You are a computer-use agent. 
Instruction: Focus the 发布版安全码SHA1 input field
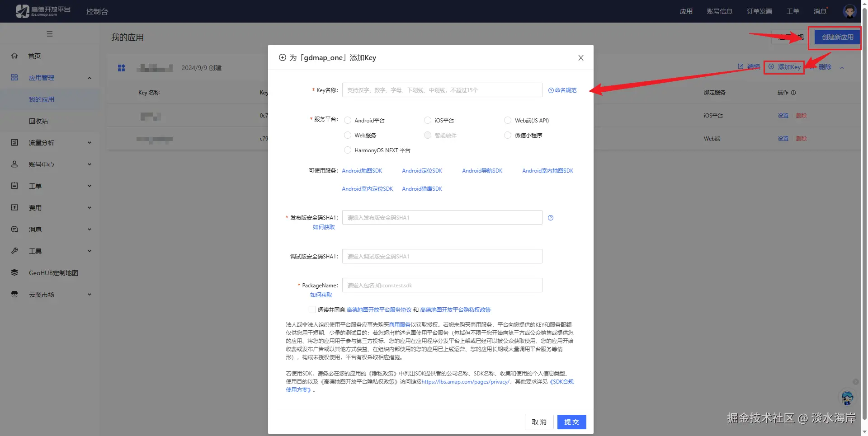pyautogui.click(x=442, y=217)
